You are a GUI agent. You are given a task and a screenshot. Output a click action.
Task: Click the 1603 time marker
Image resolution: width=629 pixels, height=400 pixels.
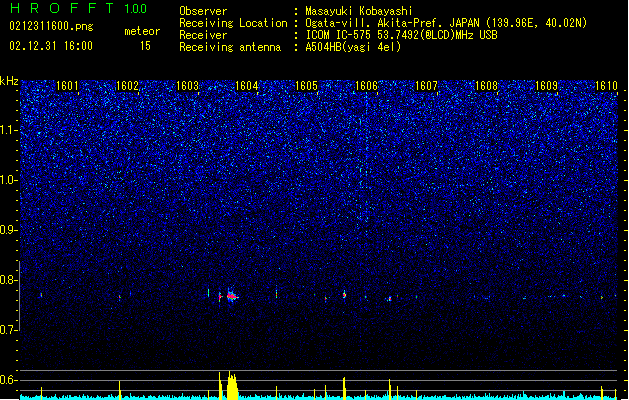(187, 86)
